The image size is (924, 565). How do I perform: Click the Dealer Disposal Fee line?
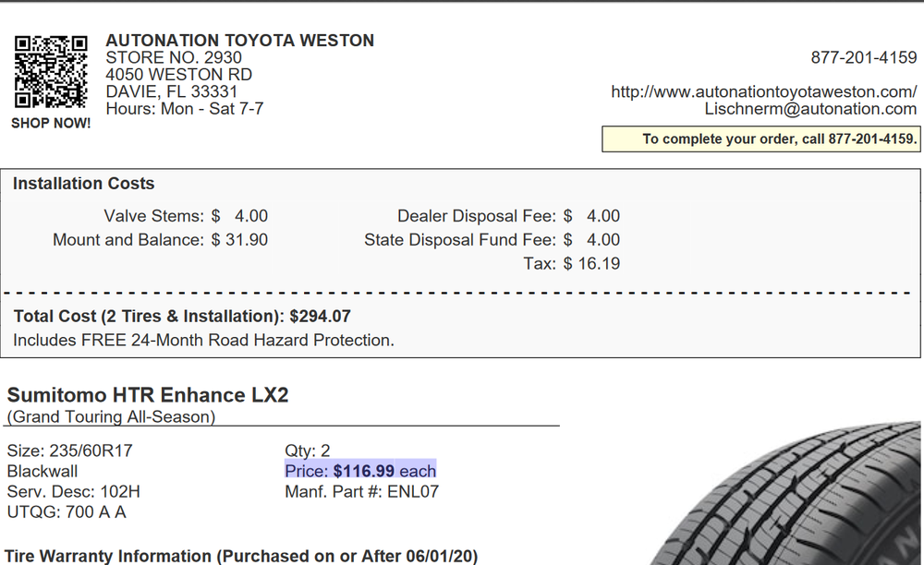[508, 216]
